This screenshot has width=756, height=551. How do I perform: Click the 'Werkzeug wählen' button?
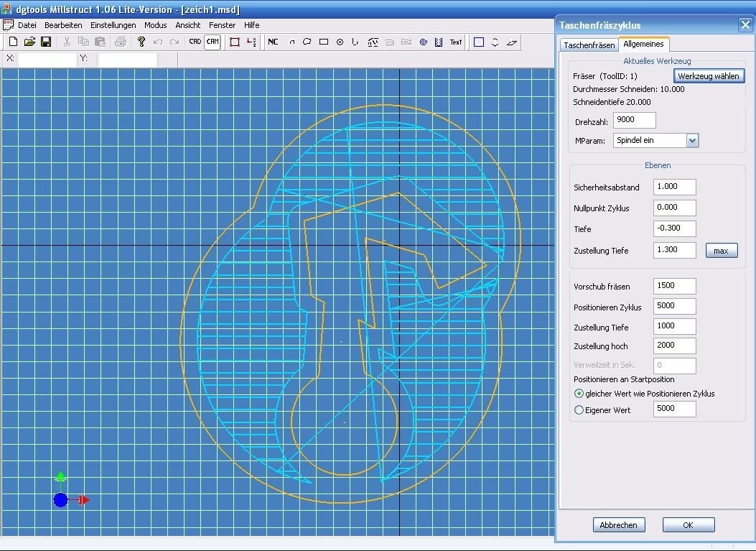tap(708, 76)
